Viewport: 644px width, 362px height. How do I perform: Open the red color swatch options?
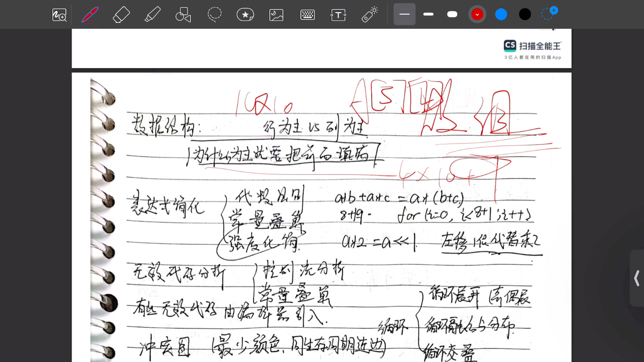(x=477, y=14)
